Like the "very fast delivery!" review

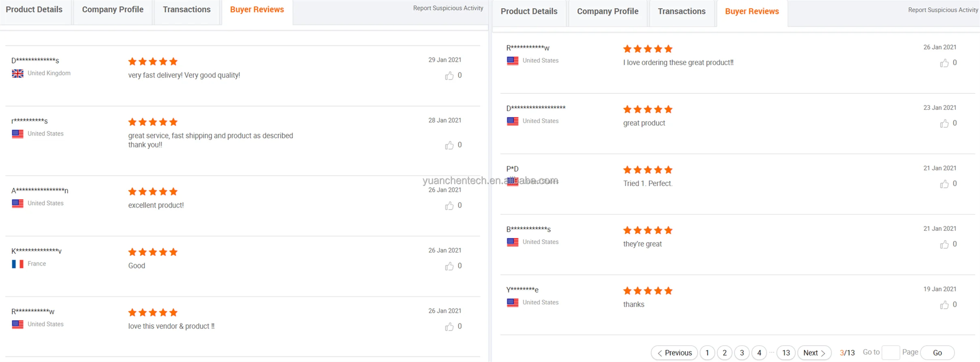tap(449, 76)
